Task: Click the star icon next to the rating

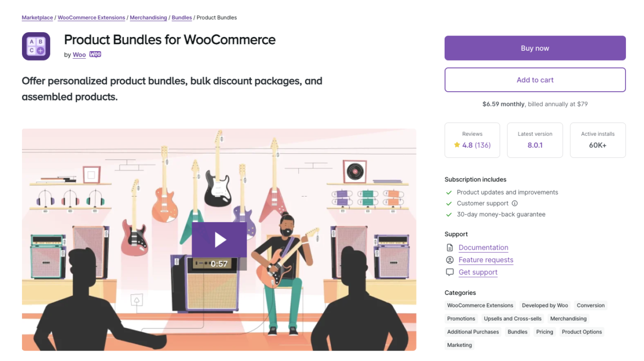Action: coord(457,145)
